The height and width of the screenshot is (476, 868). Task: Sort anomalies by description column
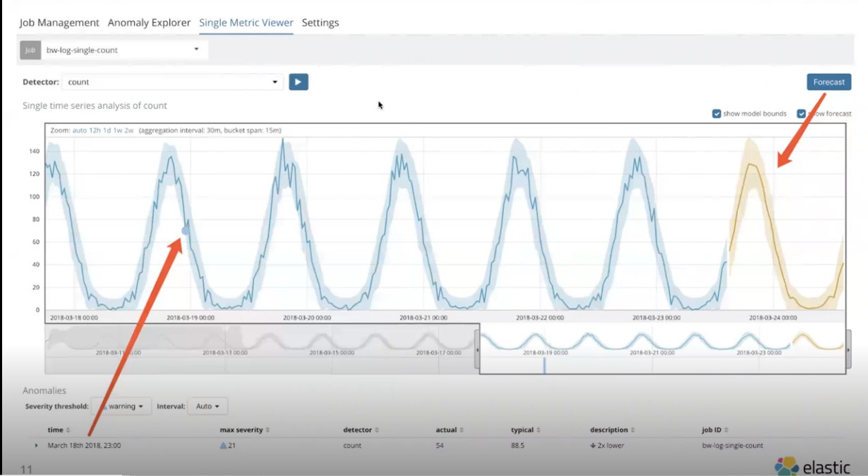(613, 429)
